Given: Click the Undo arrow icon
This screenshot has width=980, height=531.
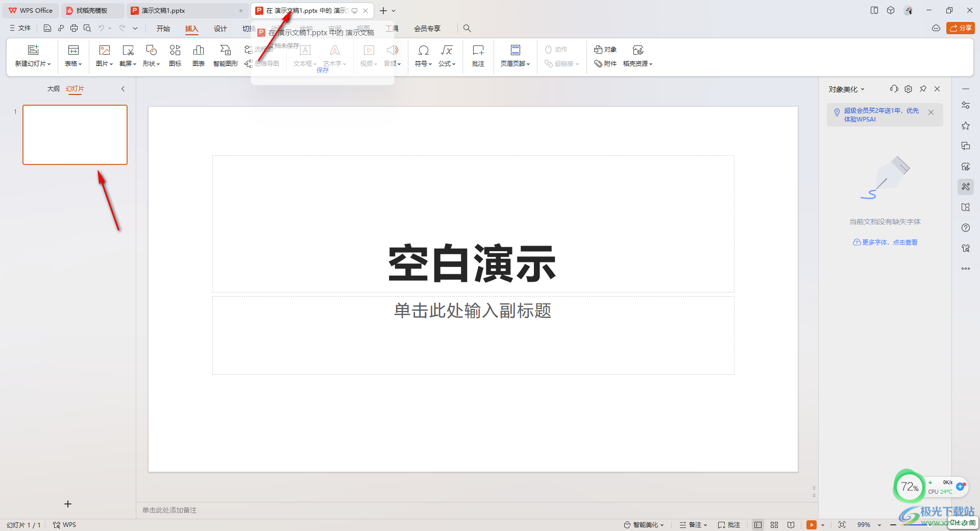Looking at the screenshot, I should (x=102, y=28).
